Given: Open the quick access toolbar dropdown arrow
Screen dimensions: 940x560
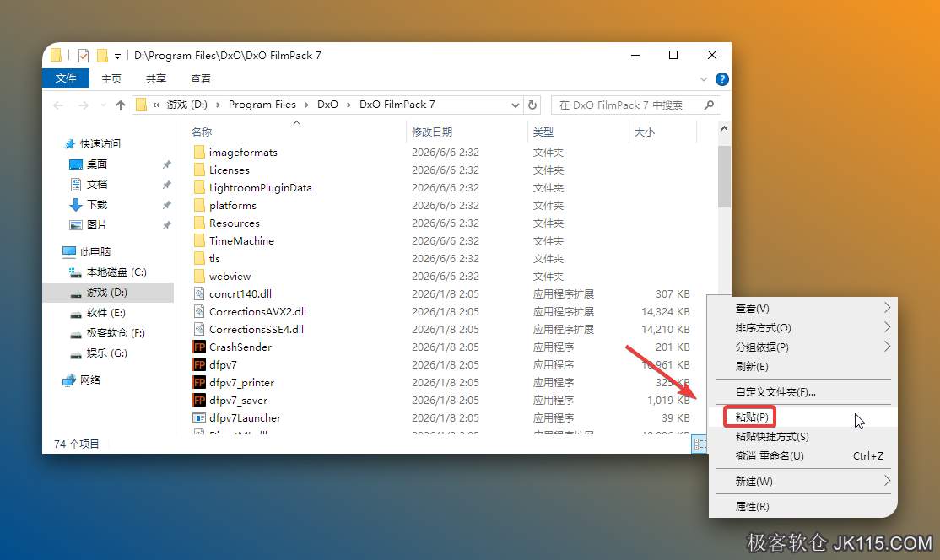Looking at the screenshot, I should (x=117, y=57).
